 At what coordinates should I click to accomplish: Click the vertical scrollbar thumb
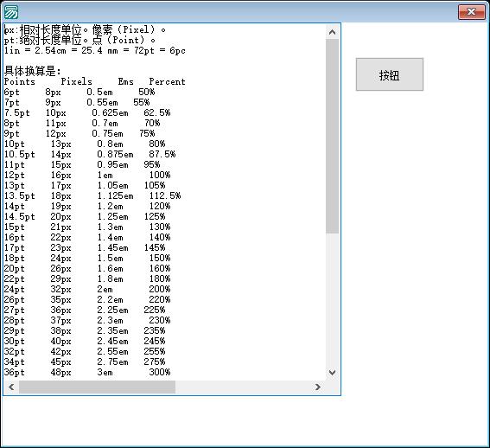pos(332,136)
